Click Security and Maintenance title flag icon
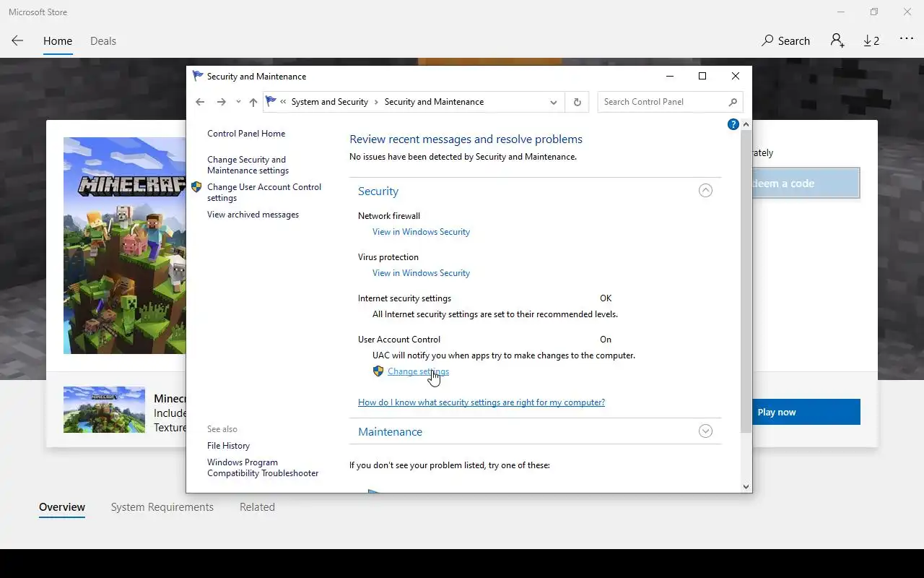This screenshot has height=578, width=924. pyautogui.click(x=197, y=76)
